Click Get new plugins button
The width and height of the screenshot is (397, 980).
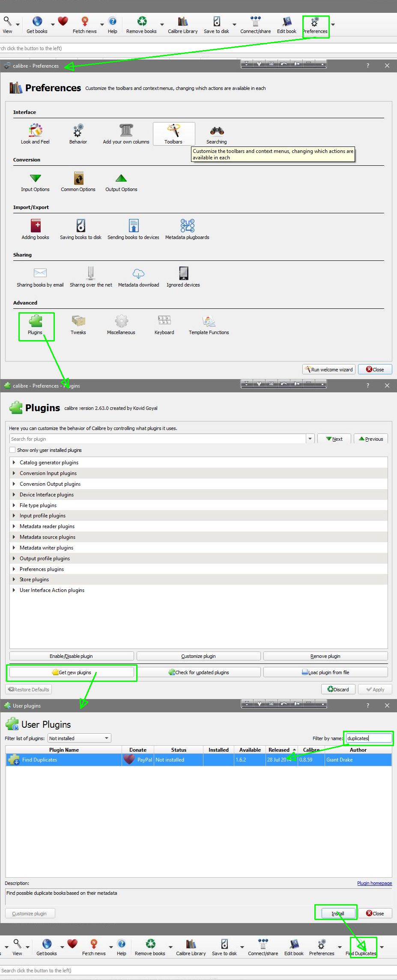pos(72,672)
